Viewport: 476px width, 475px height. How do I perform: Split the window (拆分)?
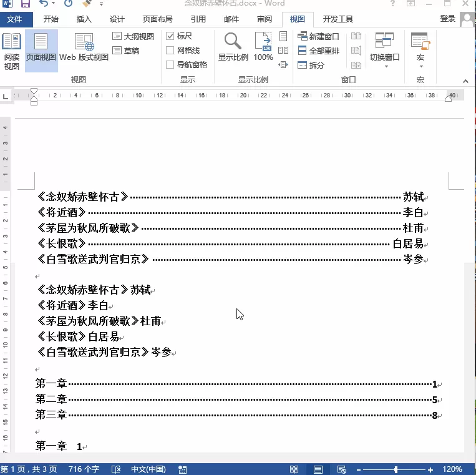click(x=311, y=65)
